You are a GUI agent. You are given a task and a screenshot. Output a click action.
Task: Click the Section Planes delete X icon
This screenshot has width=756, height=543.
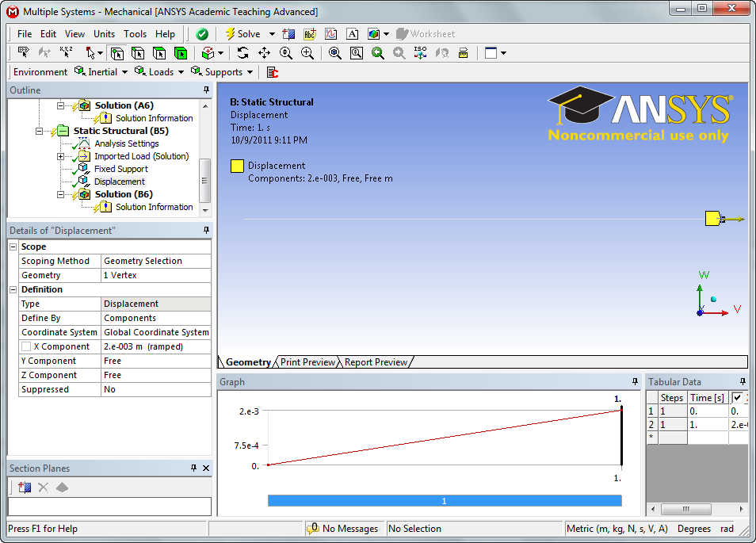click(x=43, y=488)
